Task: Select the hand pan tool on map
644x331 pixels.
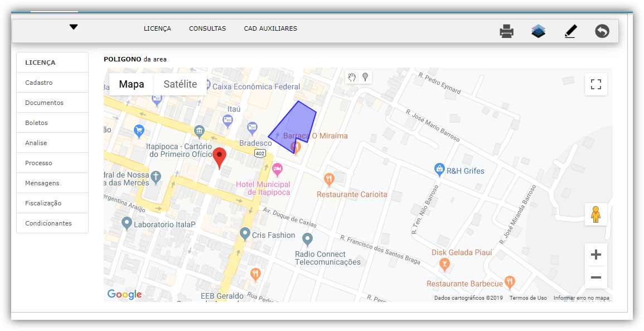Action: tap(352, 77)
